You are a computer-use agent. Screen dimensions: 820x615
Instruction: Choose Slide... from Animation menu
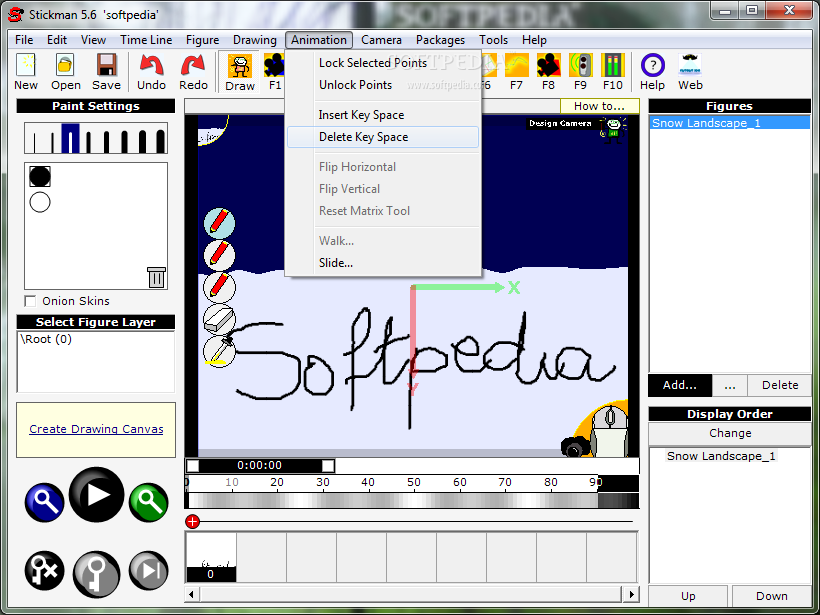click(383, 263)
